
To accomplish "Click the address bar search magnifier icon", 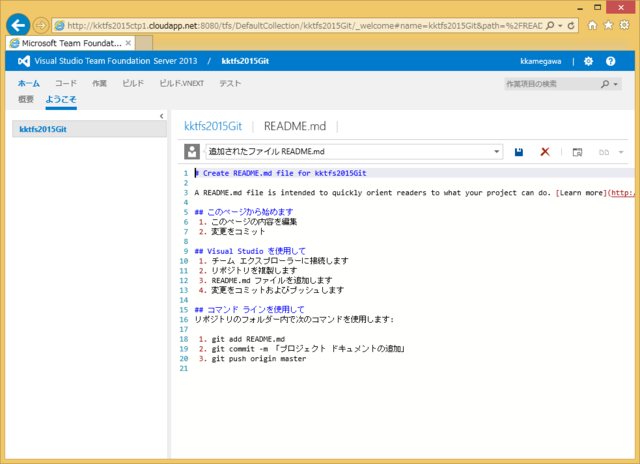I will point(550,26).
